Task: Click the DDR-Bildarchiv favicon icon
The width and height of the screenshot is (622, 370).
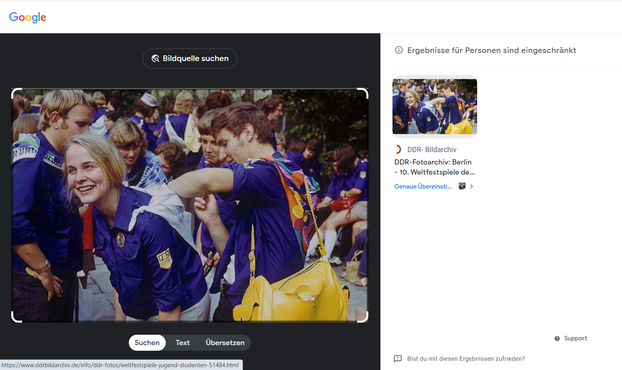Action: [398, 150]
